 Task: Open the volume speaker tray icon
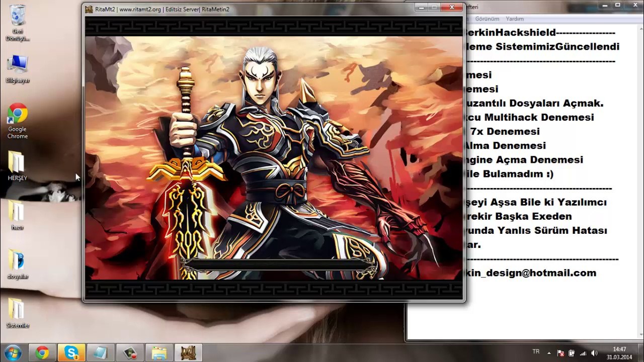(x=594, y=353)
